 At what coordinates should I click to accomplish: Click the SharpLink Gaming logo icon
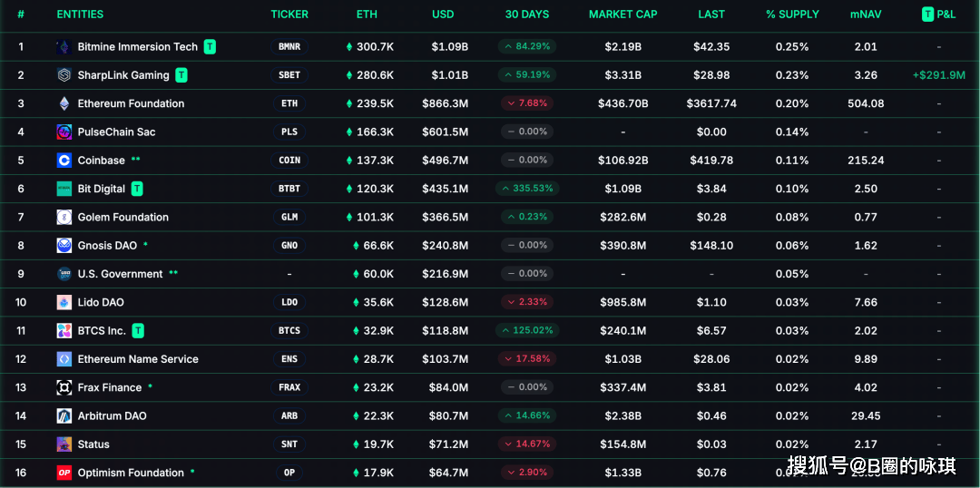pos(64,75)
